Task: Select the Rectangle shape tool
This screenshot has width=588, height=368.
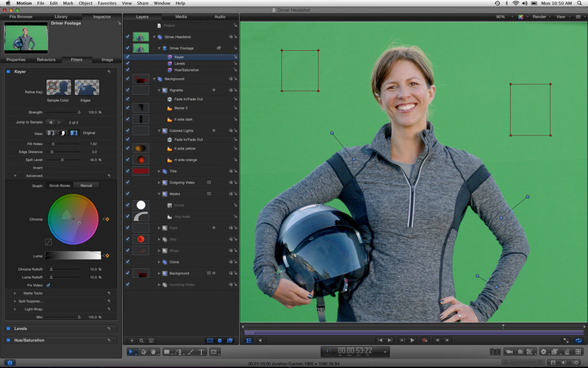Action: click(x=168, y=352)
